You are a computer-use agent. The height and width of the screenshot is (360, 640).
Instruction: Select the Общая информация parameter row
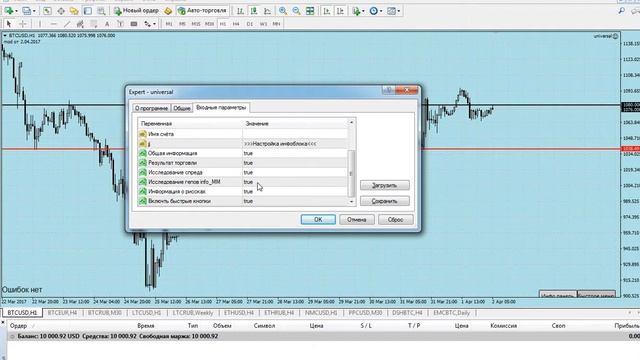243,153
